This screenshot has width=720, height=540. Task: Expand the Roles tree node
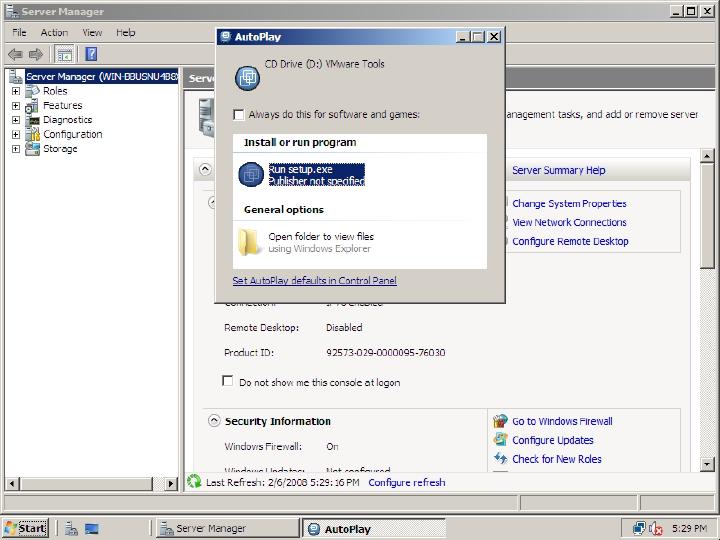click(x=16, y=91)
